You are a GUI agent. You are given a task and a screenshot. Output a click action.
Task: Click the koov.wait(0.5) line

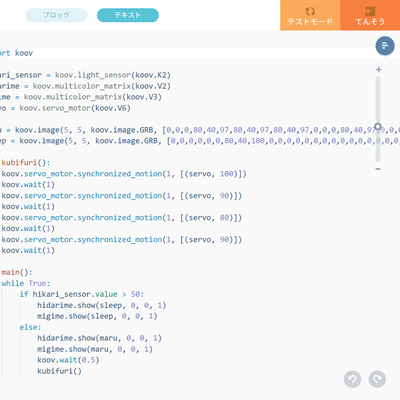(68, 360)
